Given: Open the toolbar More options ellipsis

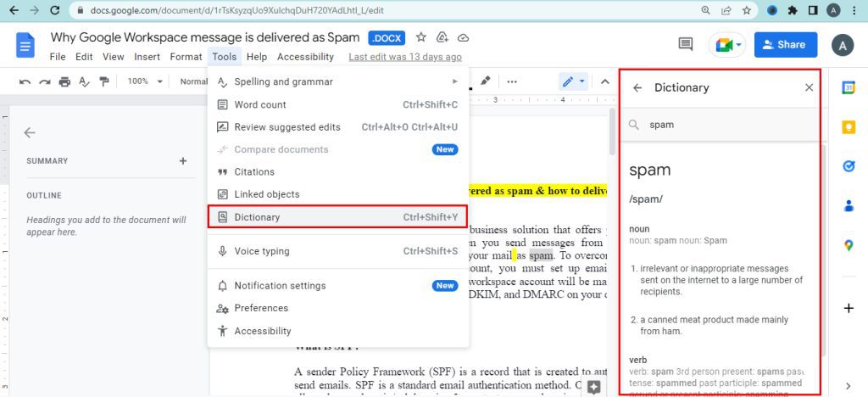Looking at the screenshot, I should pos(512,82).
